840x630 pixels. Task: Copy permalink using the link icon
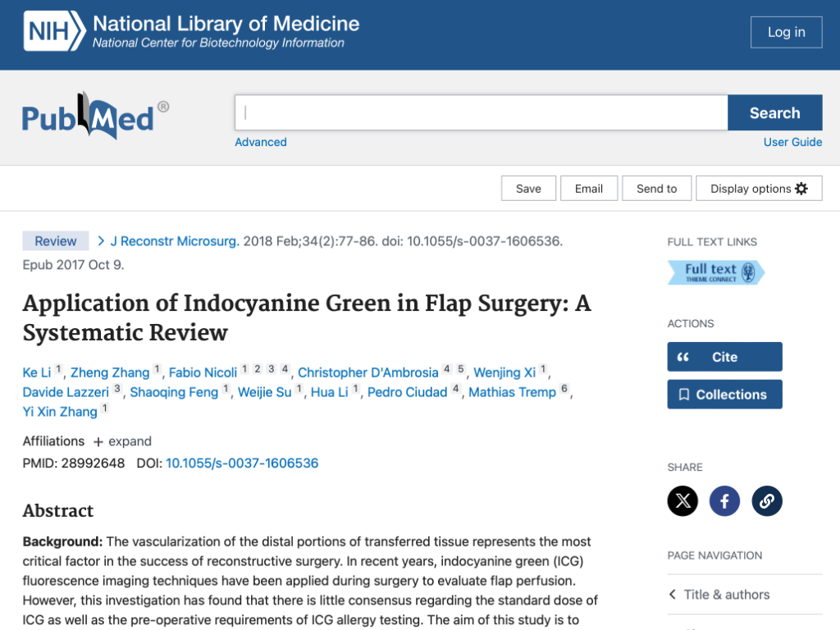[x=767, y=500]
